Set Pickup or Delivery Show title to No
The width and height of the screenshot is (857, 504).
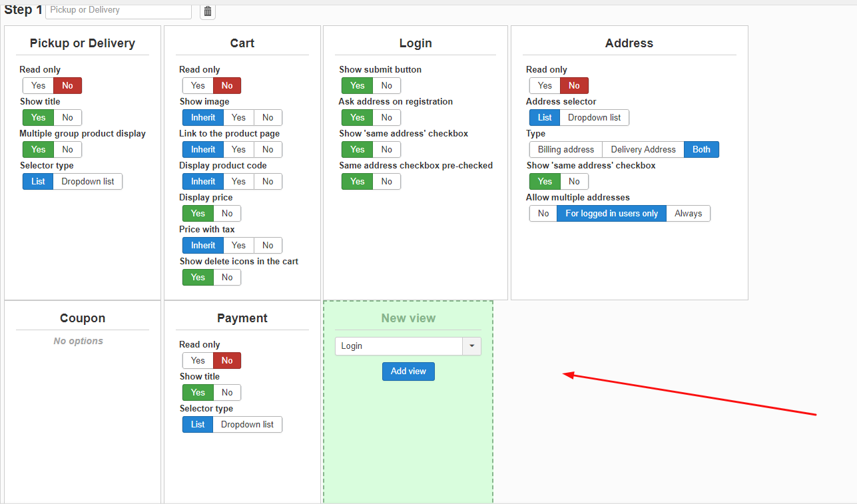[x=68, y=117]
